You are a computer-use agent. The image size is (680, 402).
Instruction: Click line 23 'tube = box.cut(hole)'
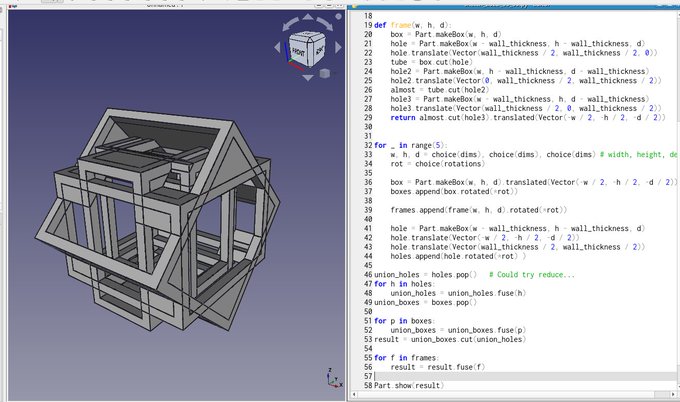point(431,62)
